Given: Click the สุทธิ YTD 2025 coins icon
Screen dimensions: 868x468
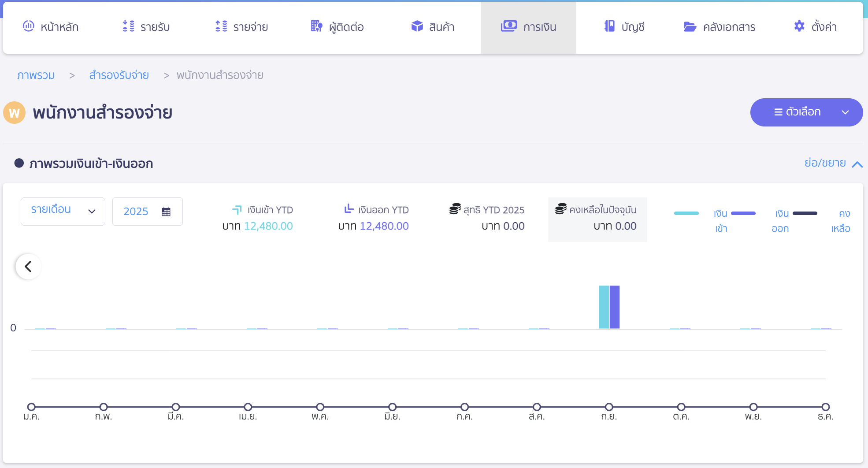Looking at the screenshot, I should pyautogui.click(x=455, y=209).
